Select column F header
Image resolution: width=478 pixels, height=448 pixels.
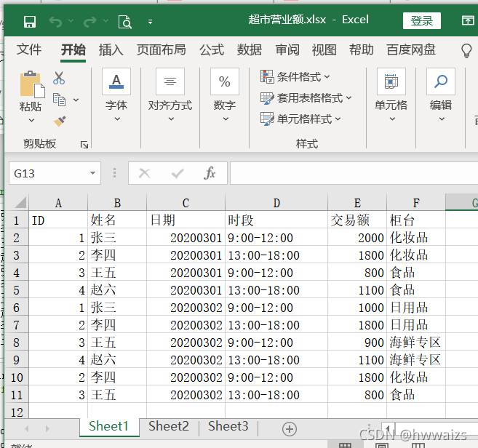point(416,202)
